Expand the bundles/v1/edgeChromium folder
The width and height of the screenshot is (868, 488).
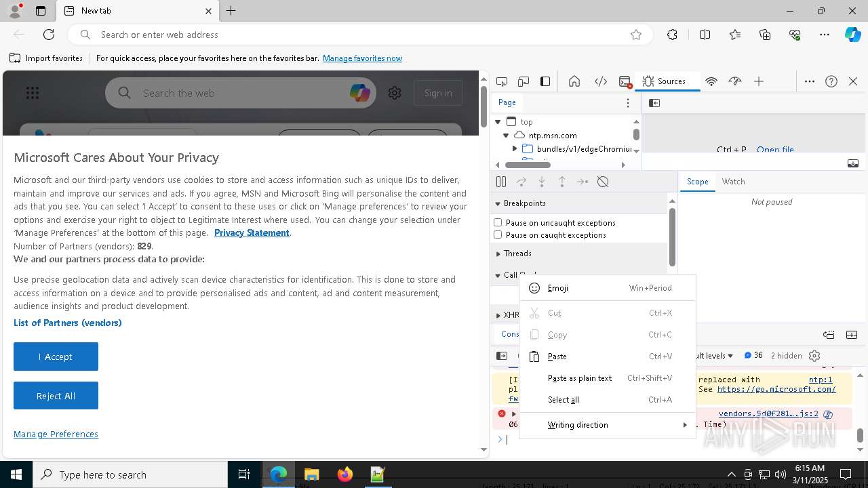tap(515, 148)
